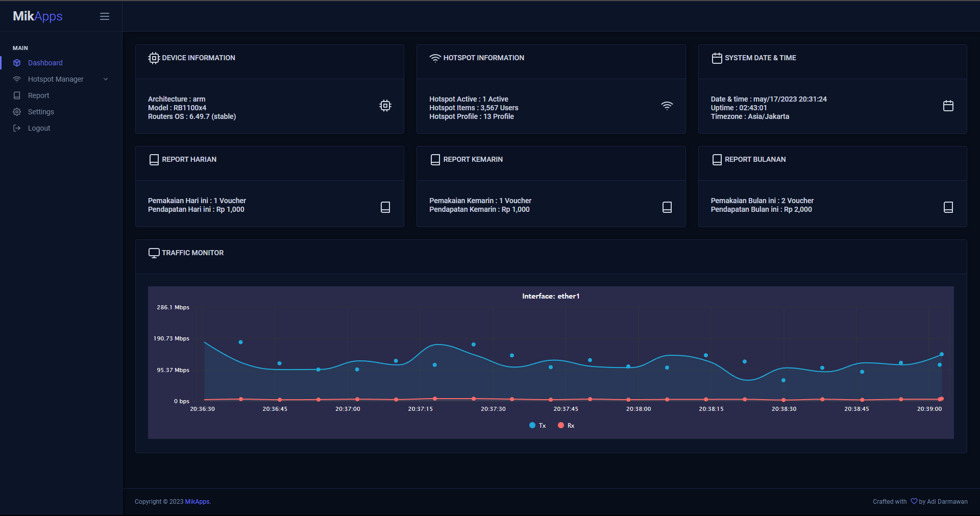
Task: Open the Report sidebar item
Action: (x=38, y=95)
